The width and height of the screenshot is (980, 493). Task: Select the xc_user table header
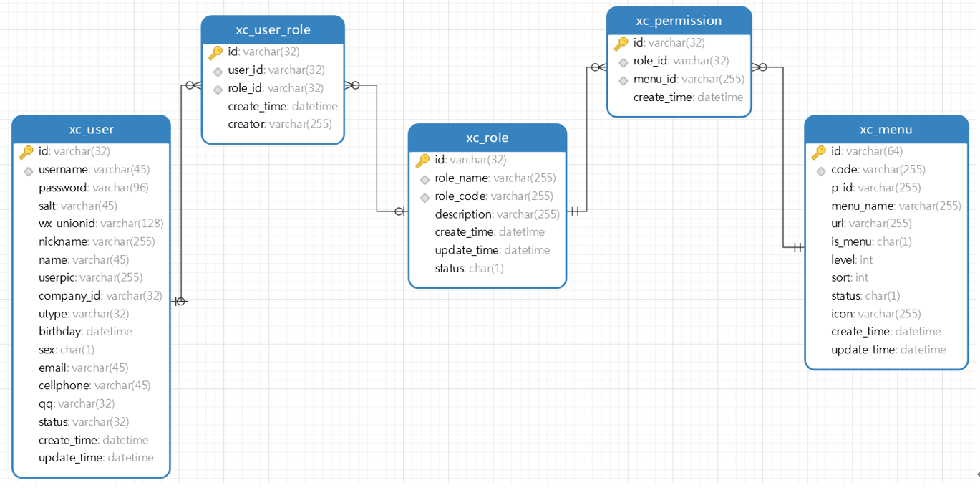91,130
